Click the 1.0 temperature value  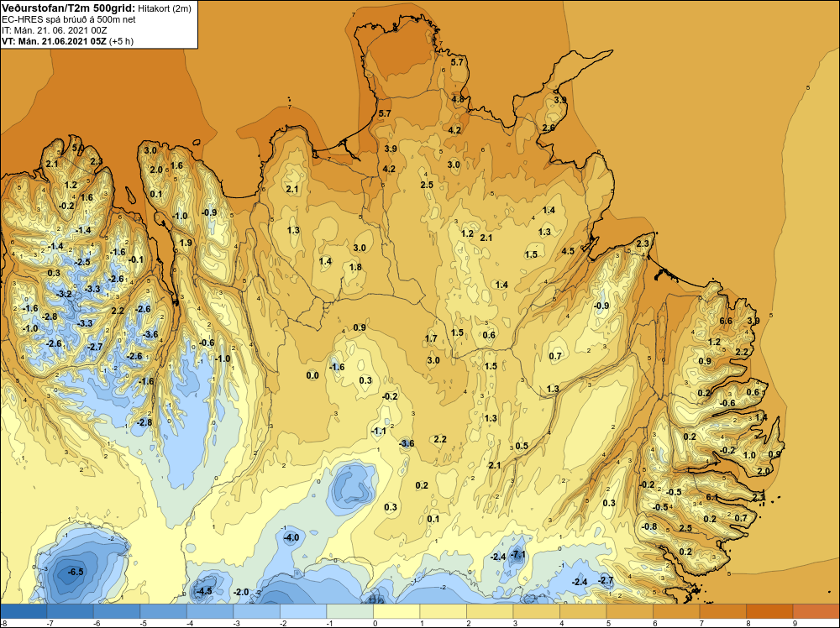click(x=749, y=456)
